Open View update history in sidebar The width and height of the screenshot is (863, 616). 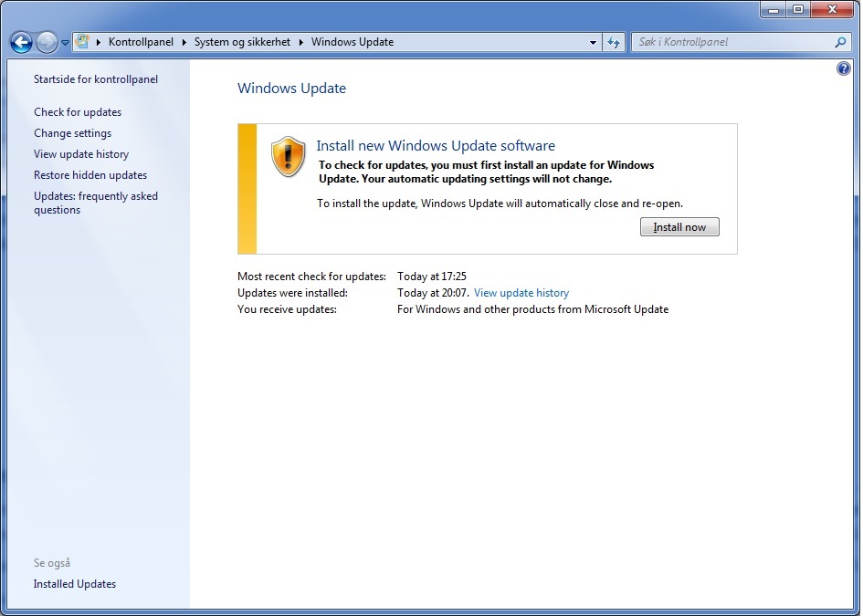81,154
